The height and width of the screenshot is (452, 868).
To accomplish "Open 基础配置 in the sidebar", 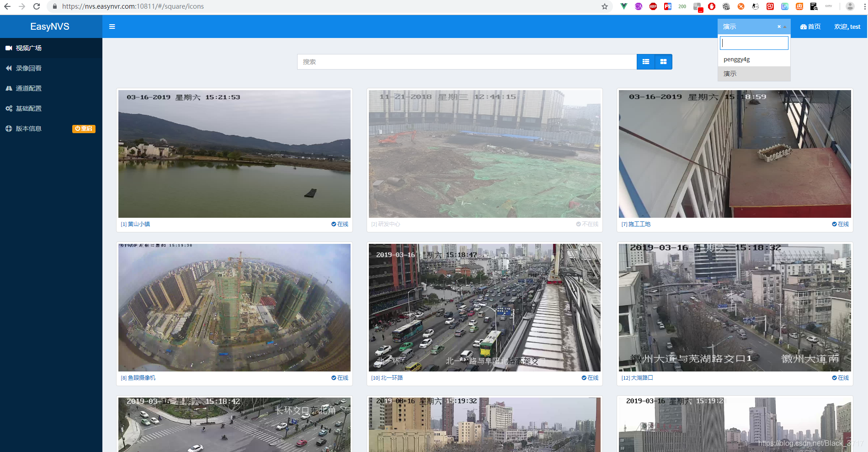I will coord(51,108).
